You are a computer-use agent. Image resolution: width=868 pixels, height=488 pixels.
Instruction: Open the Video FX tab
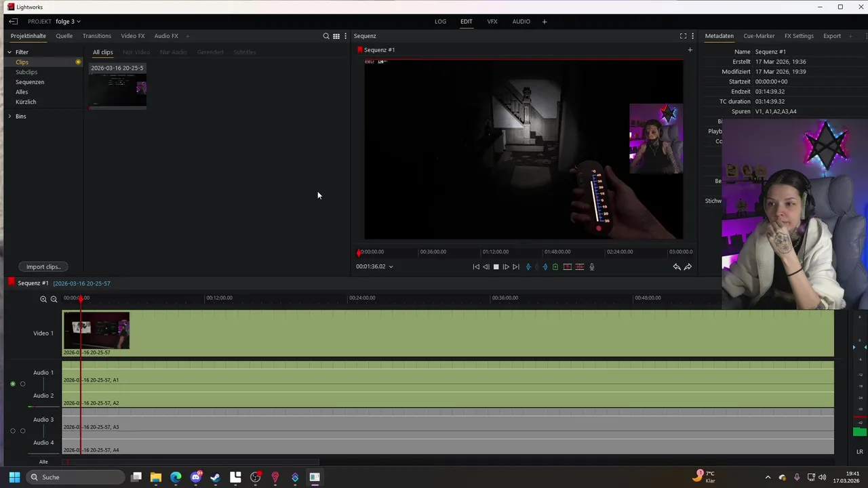click(x=133, y=36)
